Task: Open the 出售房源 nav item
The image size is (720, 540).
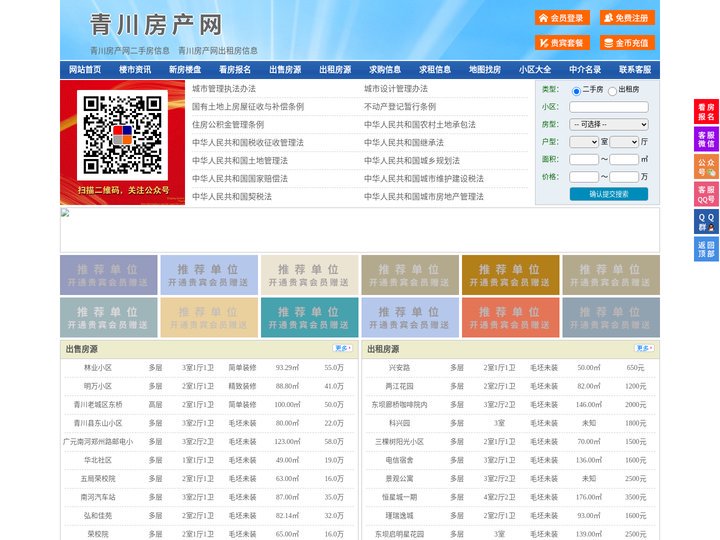Action: [285, 70]
